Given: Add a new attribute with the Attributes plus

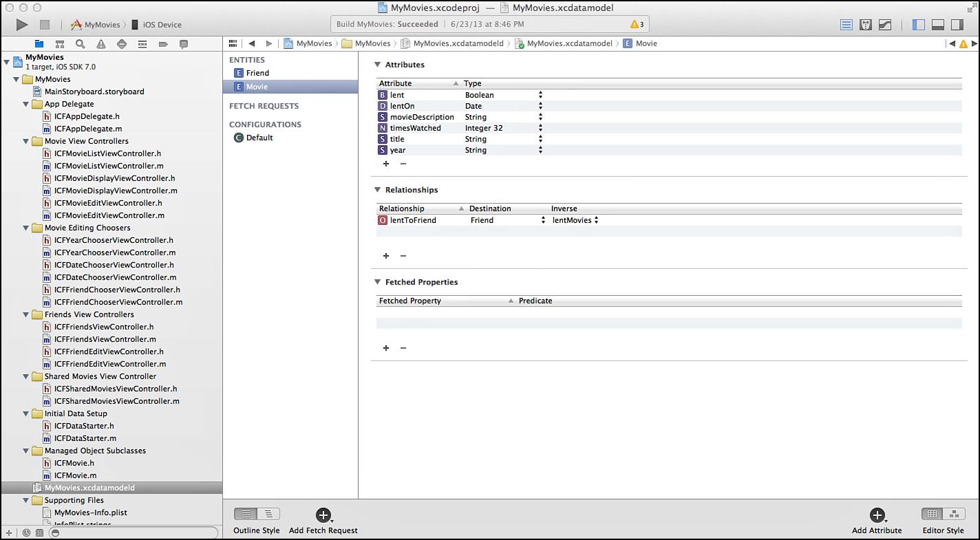Looking at the screenshot, I should point(386,164).
